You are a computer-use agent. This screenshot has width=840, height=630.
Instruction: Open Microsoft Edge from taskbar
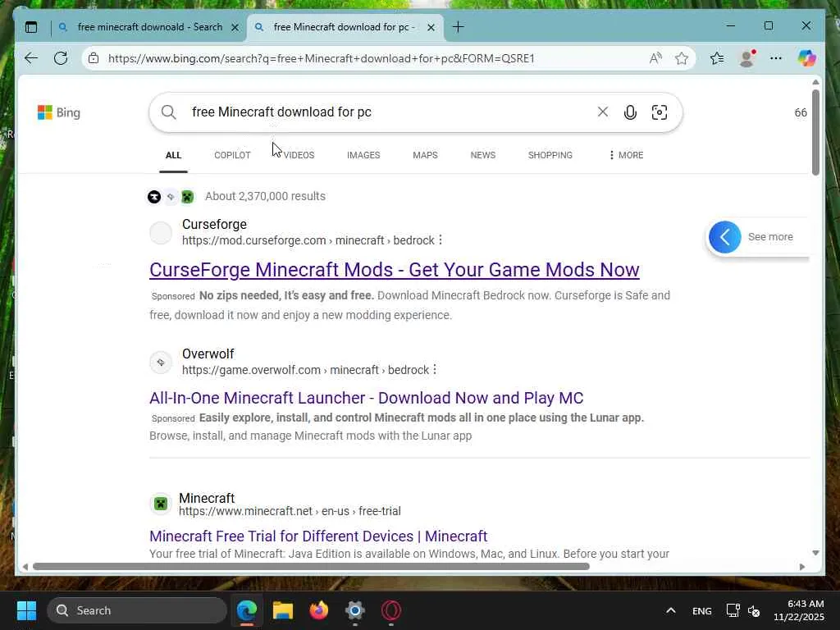(247, 610)
